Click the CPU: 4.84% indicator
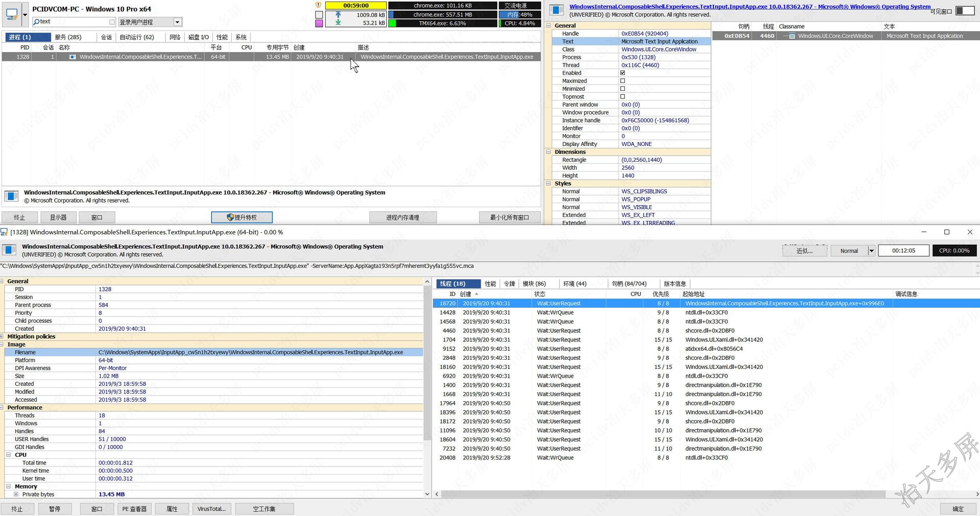The width and height of the screenshot is (980, 516). pyautogui.click(x=520, y=23)
